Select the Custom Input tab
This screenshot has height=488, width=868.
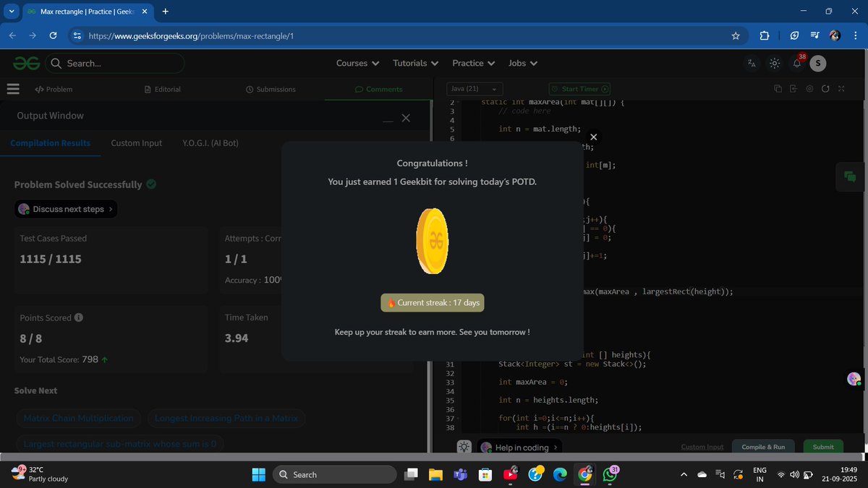click(136, 143)
